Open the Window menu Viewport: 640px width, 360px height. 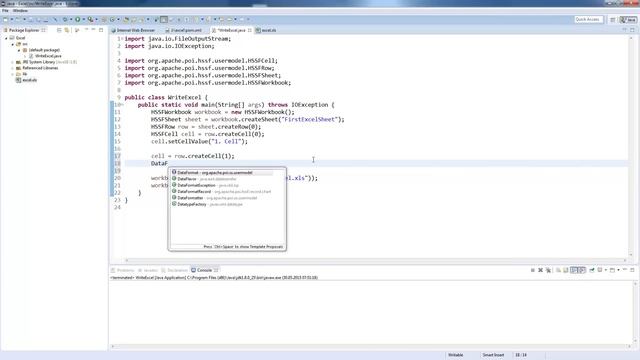click(x=20, y=11)
